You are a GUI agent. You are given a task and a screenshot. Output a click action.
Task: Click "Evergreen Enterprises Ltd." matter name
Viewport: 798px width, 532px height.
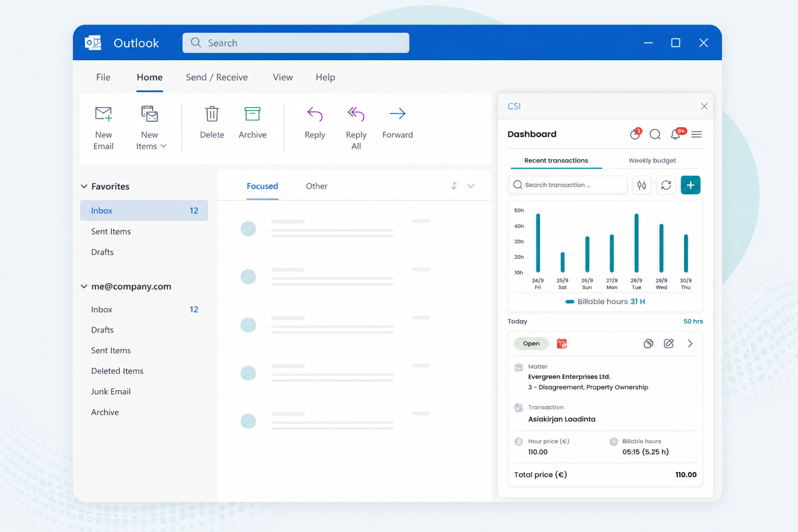tap(569, 377)
